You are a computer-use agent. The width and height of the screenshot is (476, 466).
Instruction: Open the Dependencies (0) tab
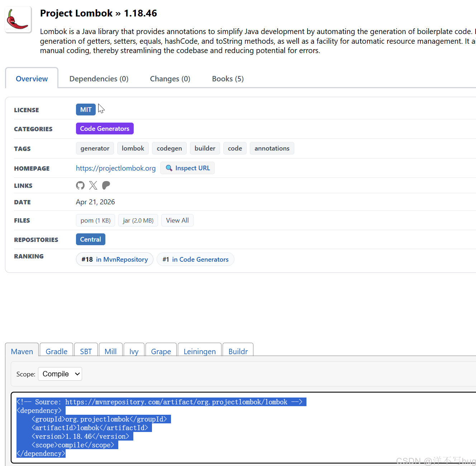[x=99, y=79]
